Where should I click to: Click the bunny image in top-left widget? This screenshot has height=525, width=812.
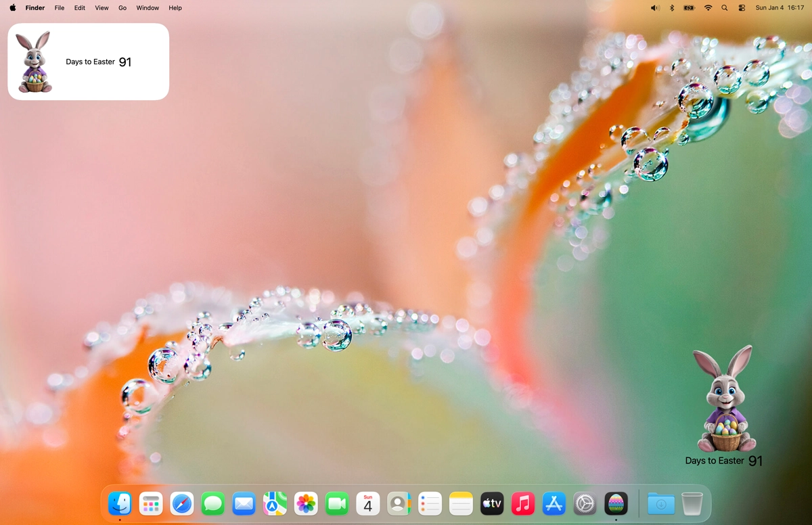click(x=34, y=62)
